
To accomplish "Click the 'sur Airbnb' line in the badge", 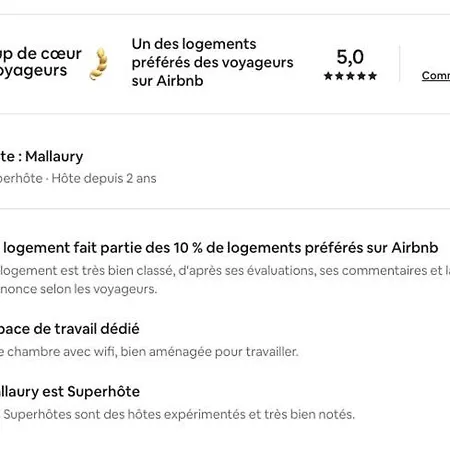I will (x=167, y=81).
